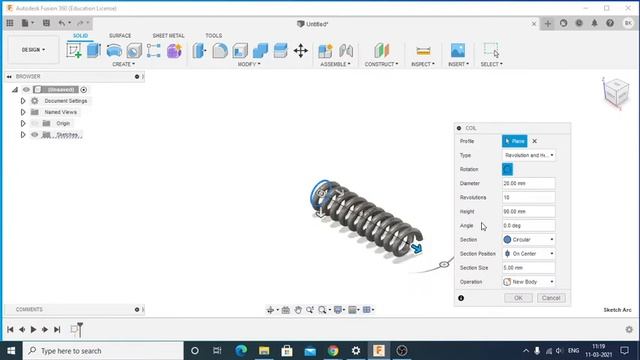Image resolution: width=640 pixels, height=360 pixels.
Task: Select the Extrude tool
Action: pyautogui.click(x=94, y=51)
